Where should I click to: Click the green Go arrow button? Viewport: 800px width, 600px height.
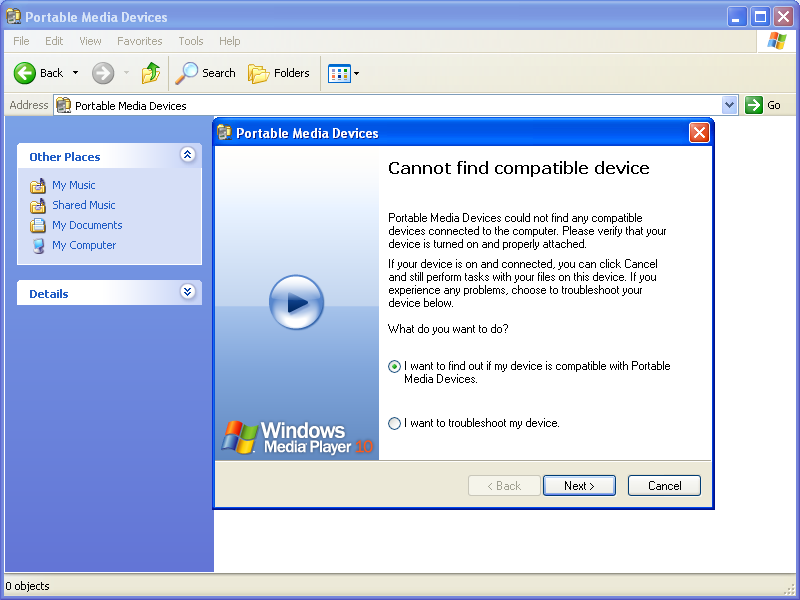tap(754, 105)
